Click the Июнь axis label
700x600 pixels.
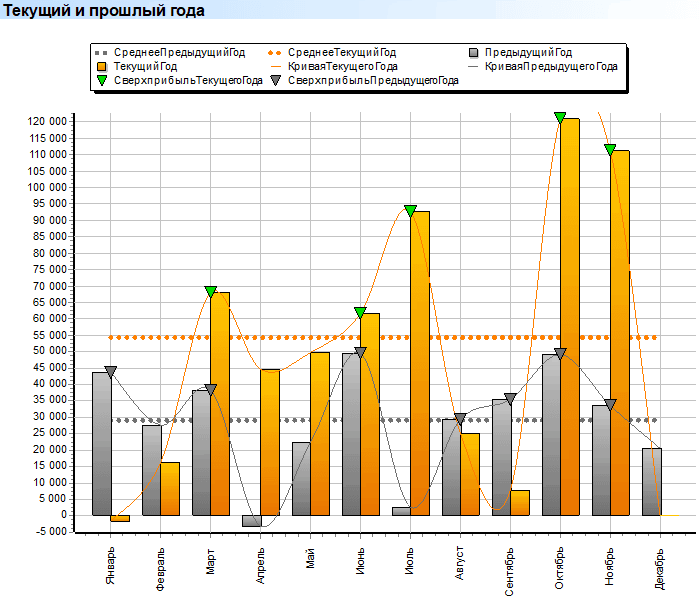[x=360, y=561]
